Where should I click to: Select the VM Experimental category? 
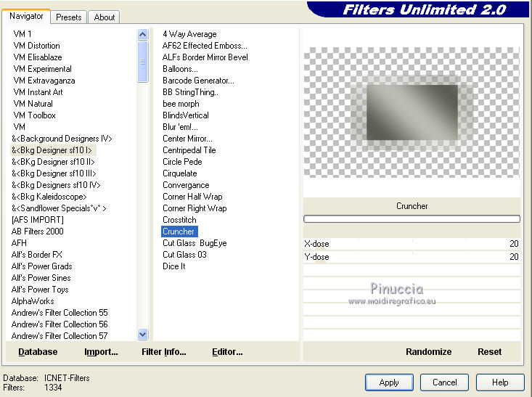[x=42, y=69]
